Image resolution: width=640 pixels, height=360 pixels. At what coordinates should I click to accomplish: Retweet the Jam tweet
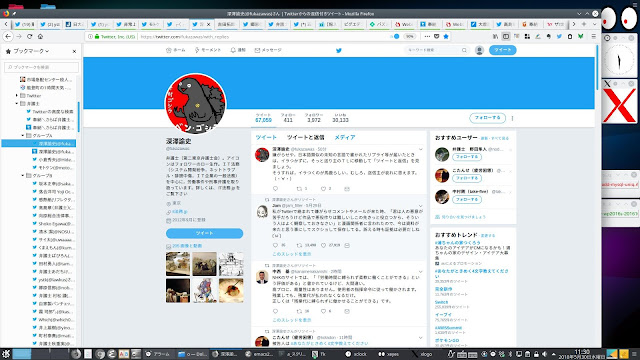point(299,245)
